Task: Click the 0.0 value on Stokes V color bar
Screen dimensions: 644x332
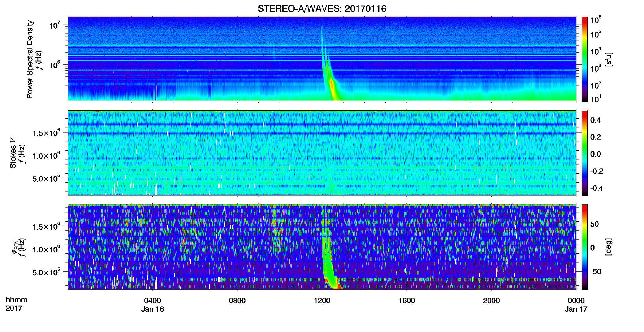Action: coord(595,154)
